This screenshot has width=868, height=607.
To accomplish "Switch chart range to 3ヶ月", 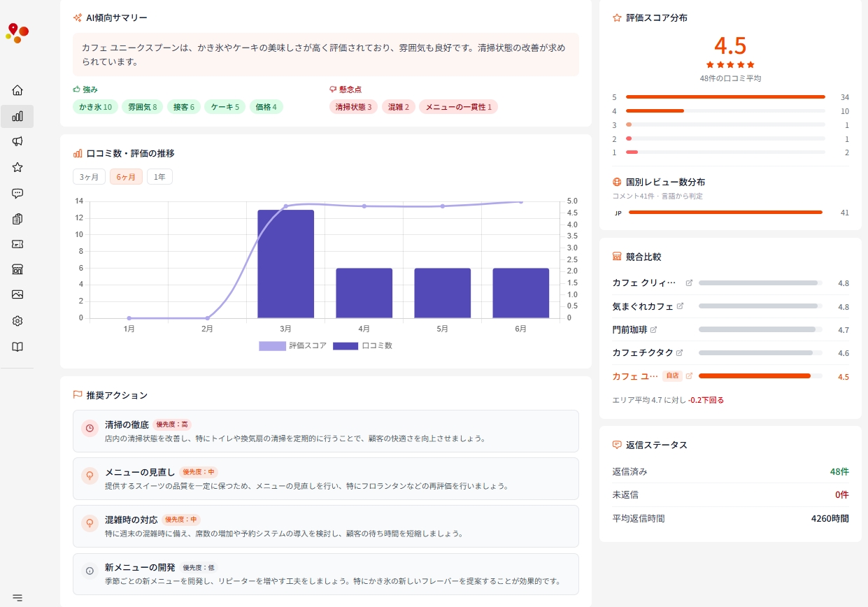I will click(89, 177).
